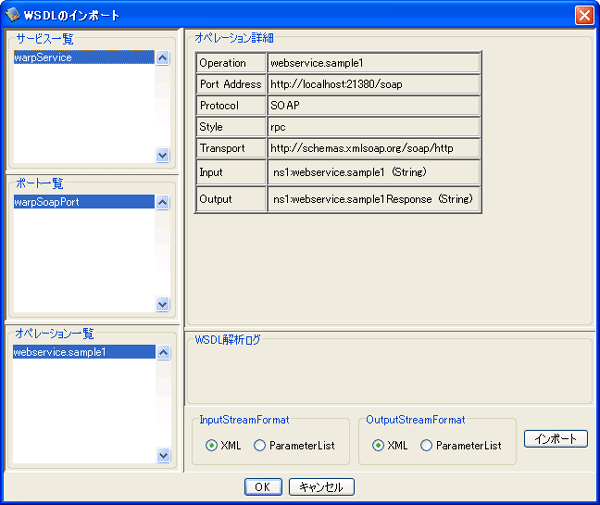Choose ParameterList for OutputStreamFormat
The height and width of the screenshot is (505, 600).
[x=428, y=446]
